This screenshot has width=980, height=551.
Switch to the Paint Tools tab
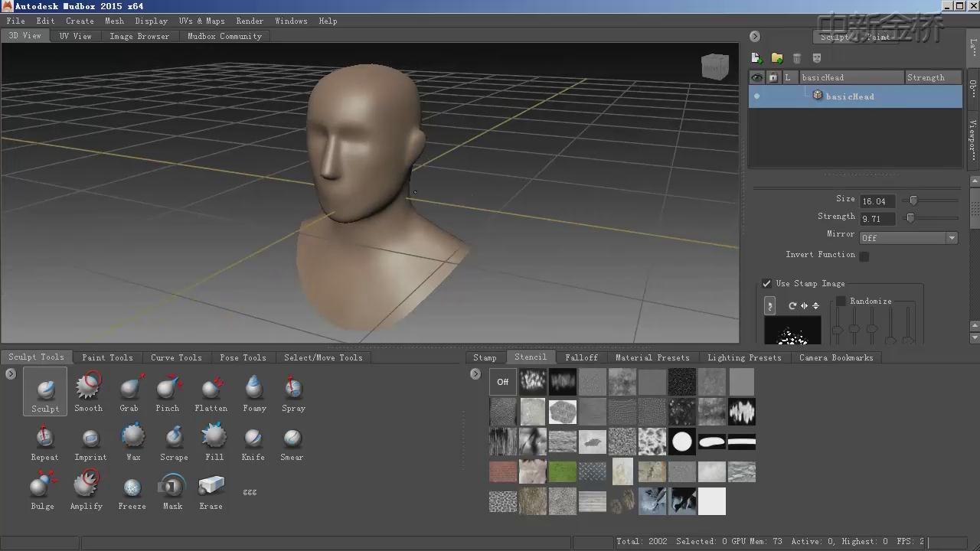pos(107,357)
